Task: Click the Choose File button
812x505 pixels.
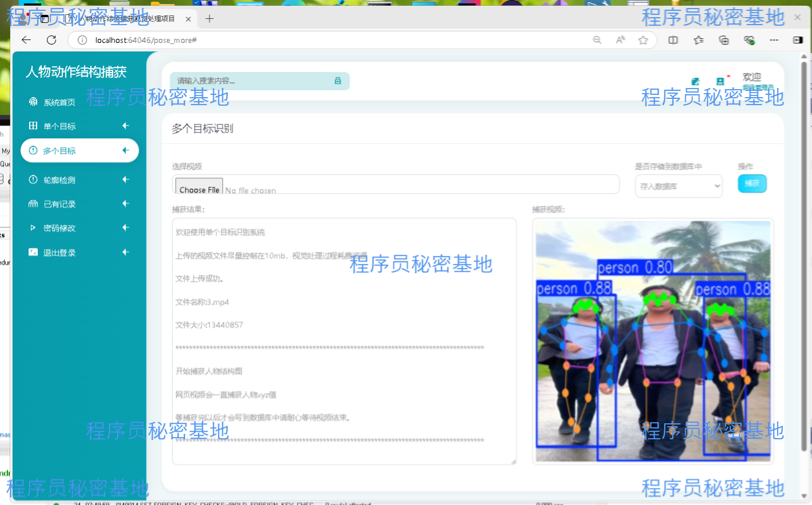Action: point(199,187)
